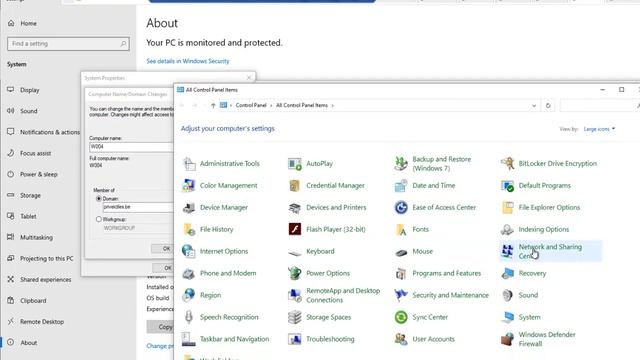
Task: Open System icon in Control Panel
Action: (x=507, y=317)
